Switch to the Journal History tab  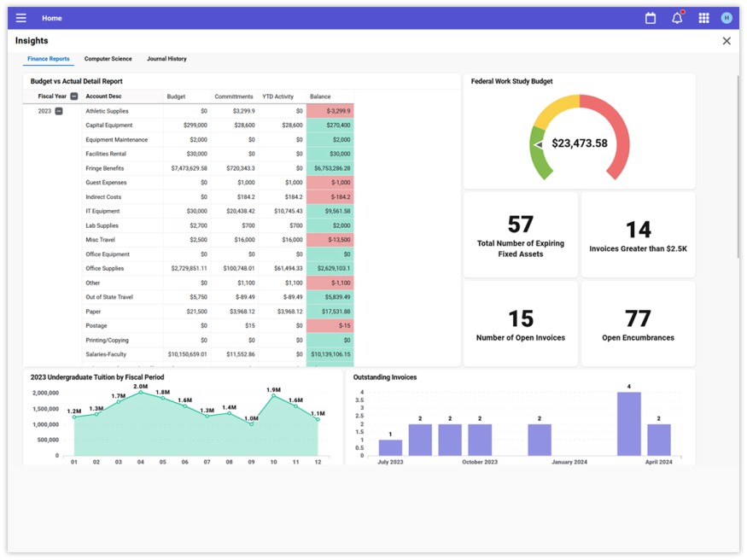pos(166,59)
